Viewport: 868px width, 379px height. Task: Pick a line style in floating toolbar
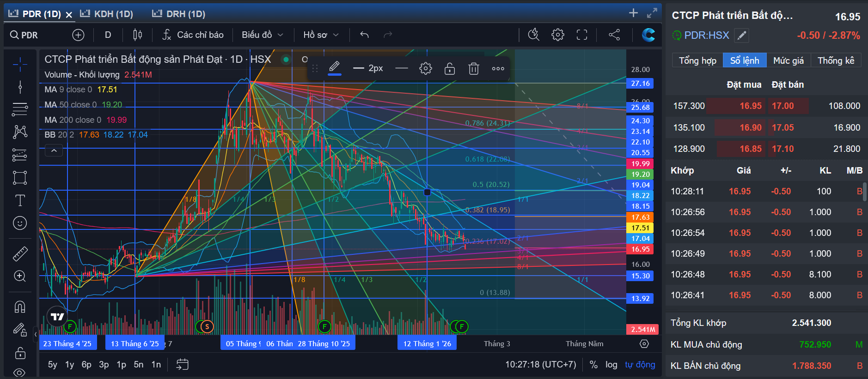[x=402, y=69]
